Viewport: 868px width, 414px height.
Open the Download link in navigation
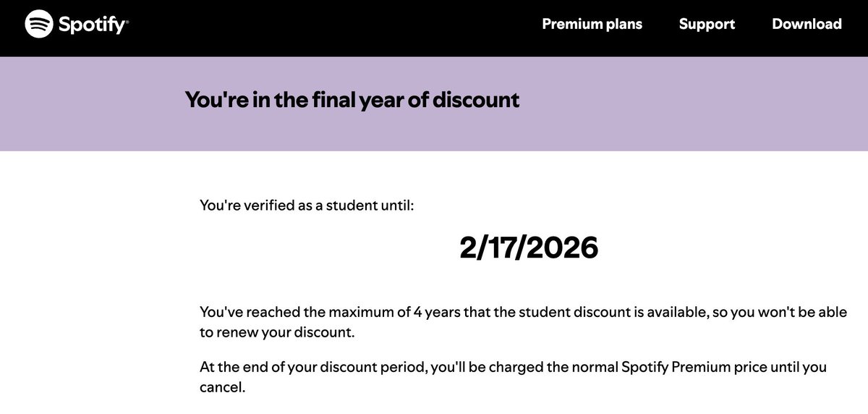point(807,24)
